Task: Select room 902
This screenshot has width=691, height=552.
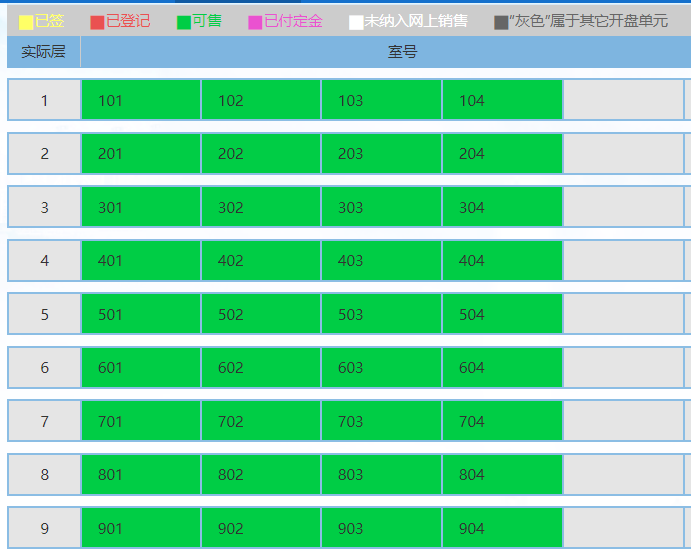Action: click(261, 528)
